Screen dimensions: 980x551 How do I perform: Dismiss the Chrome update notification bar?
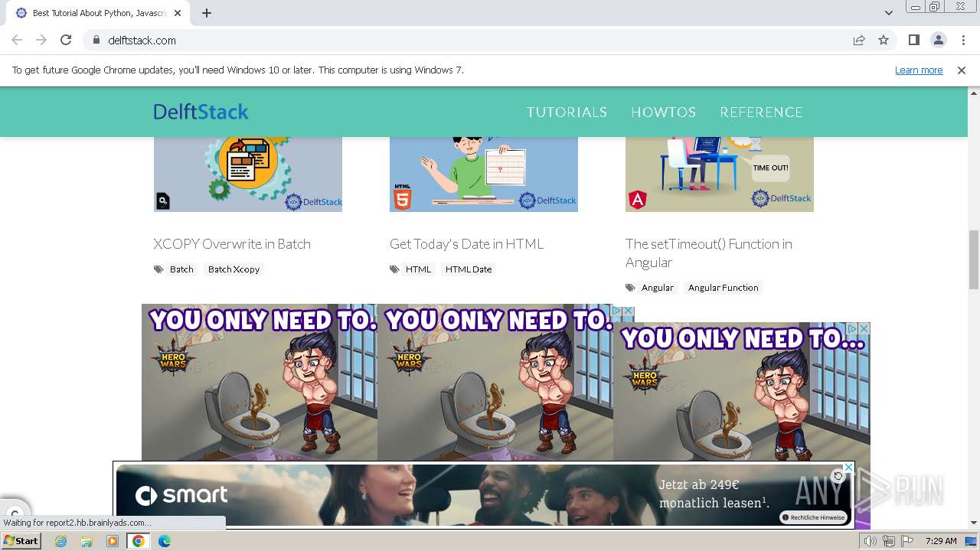click(962, 70)
